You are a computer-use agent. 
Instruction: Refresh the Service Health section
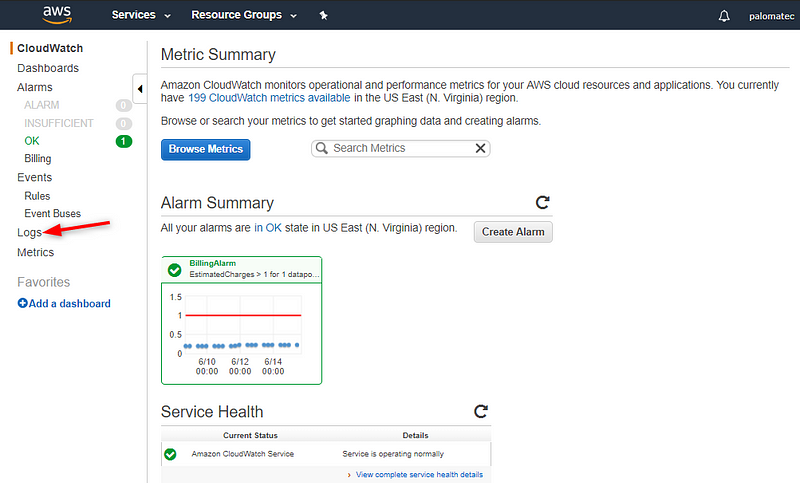tap(481, 411)
